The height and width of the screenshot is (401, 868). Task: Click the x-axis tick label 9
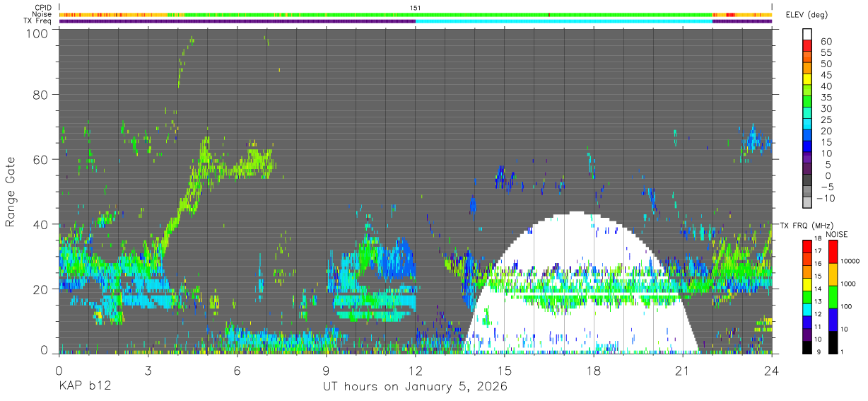(x=326, y=370)
